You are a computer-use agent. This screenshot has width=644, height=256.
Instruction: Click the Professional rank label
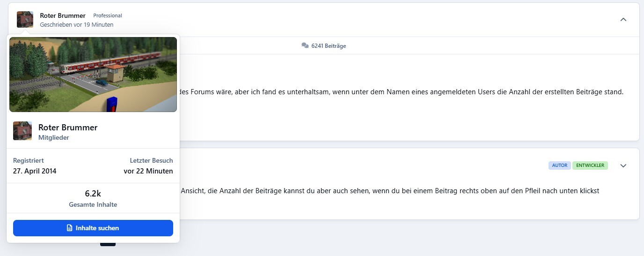click(108, 15)
